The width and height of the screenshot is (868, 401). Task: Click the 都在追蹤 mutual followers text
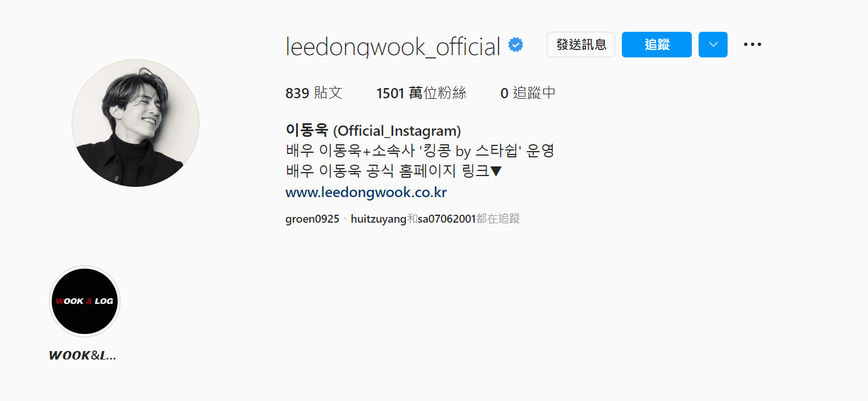pos(498,219)
